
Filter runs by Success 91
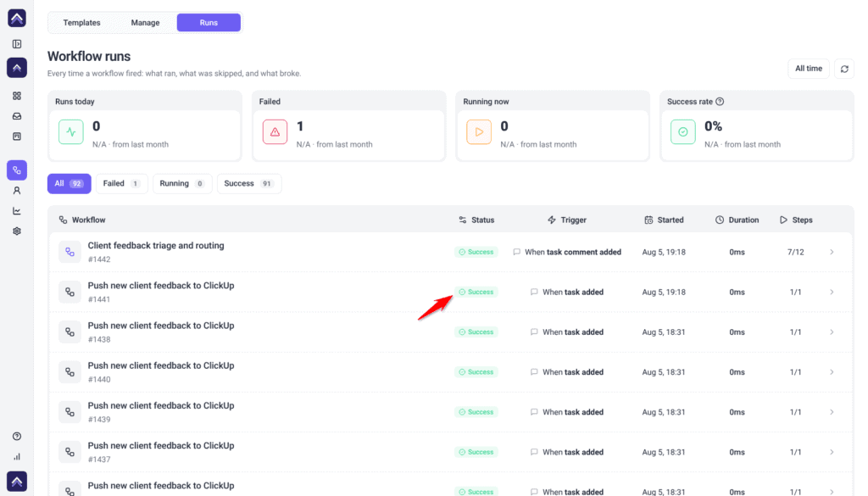click(249, 184)
